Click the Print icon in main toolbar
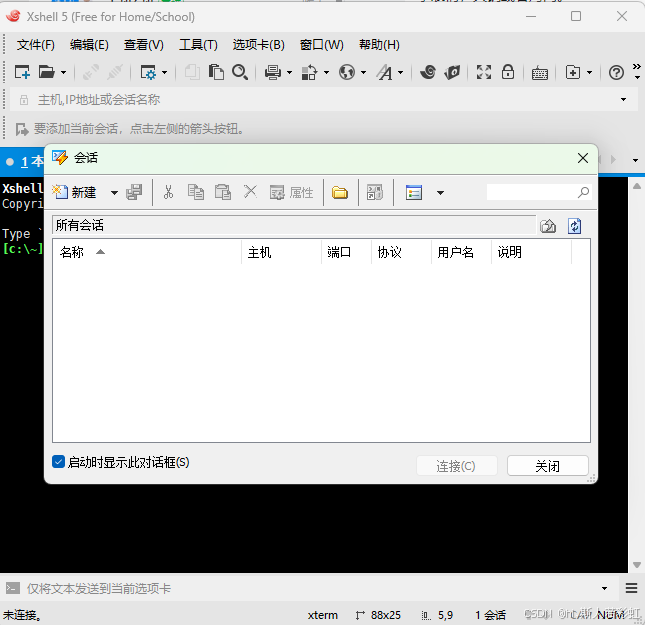 (x=272, y=72)
